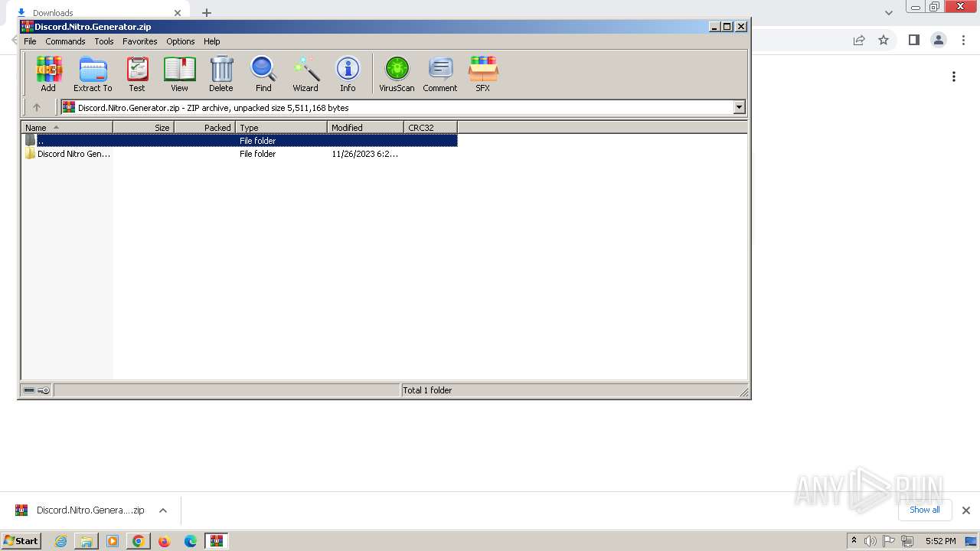Launch Microsoft Edge from the taskbar

point(191,541)
